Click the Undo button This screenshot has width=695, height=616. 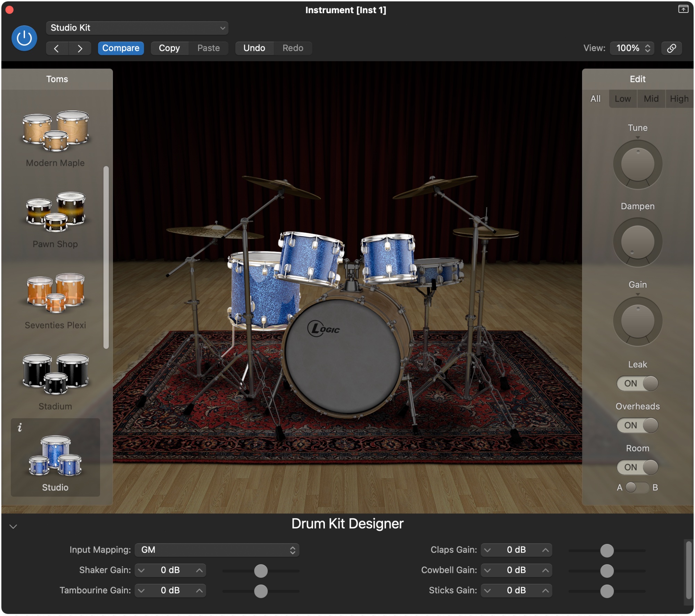click(x=254, y=48)
